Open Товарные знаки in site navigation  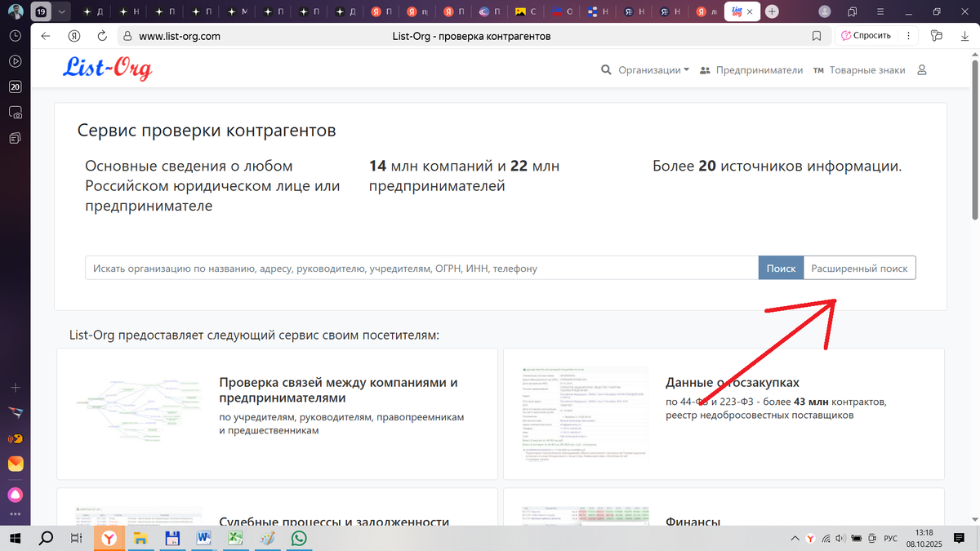[x=859, y=70]
